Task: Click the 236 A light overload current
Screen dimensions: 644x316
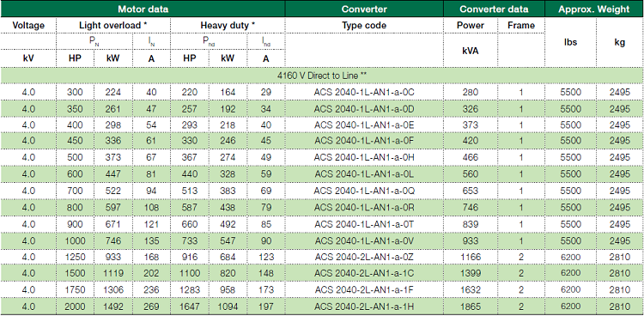Action: [151, 289]
